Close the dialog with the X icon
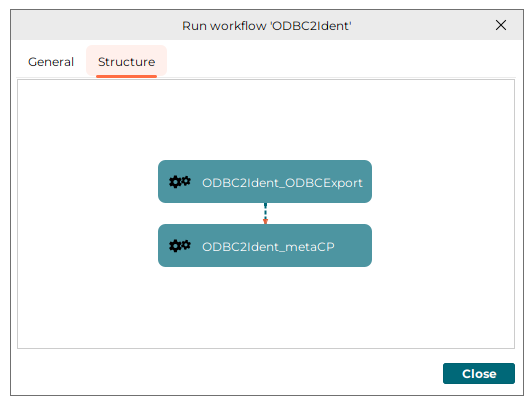Screen dimensions: 532x409 pyautogui.click(x=501, y=25)
